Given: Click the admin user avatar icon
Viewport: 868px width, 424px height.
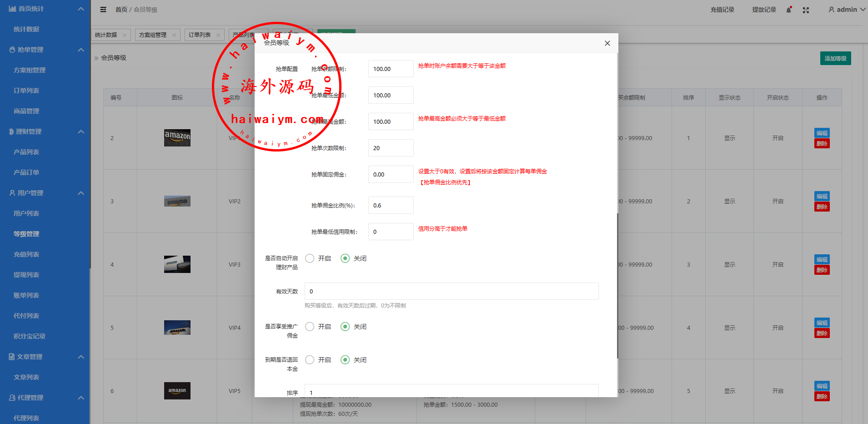Looking at the screenshot, I should point(831,10).
